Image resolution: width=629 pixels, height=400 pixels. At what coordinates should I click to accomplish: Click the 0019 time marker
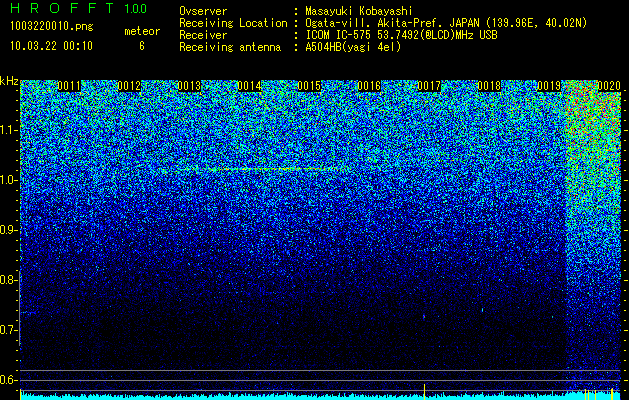[x=549, y=86]
